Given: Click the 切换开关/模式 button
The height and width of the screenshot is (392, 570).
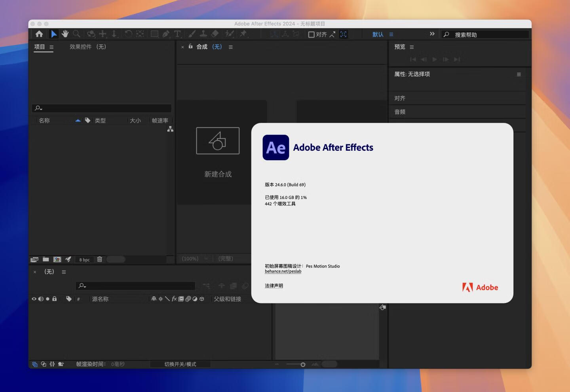Looking at the screenshot, I should pos(180,364).
